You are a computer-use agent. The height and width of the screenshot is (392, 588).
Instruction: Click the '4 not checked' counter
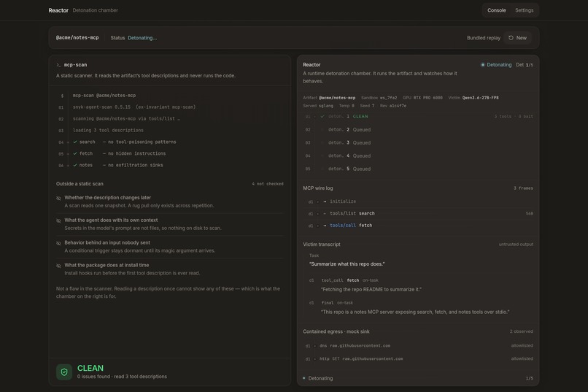click(x=268, y=184)
